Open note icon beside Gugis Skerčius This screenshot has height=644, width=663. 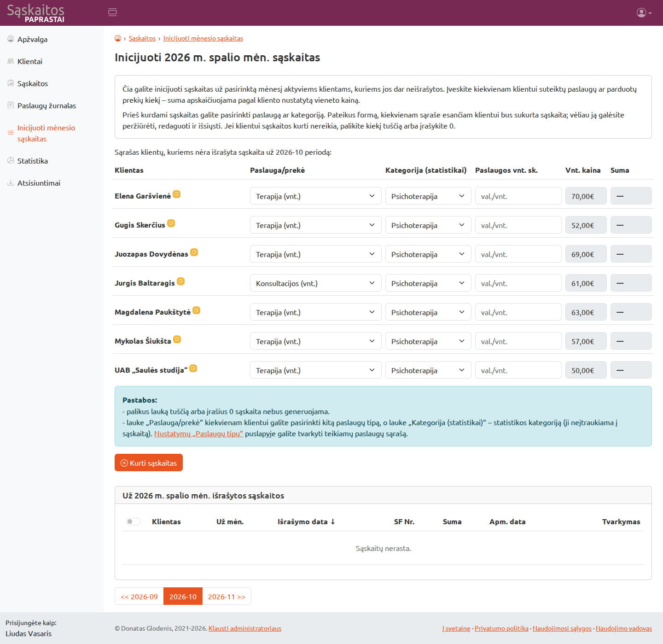click(171, 223)
